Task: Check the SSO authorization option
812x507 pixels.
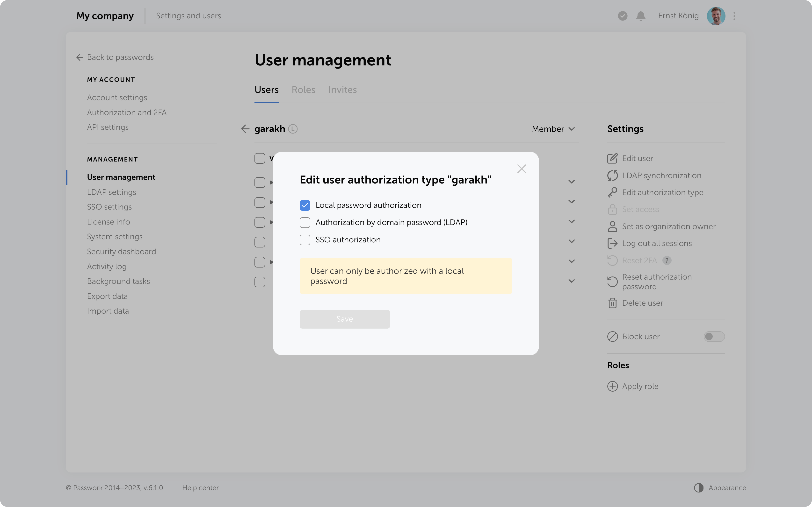Action: 305,240
